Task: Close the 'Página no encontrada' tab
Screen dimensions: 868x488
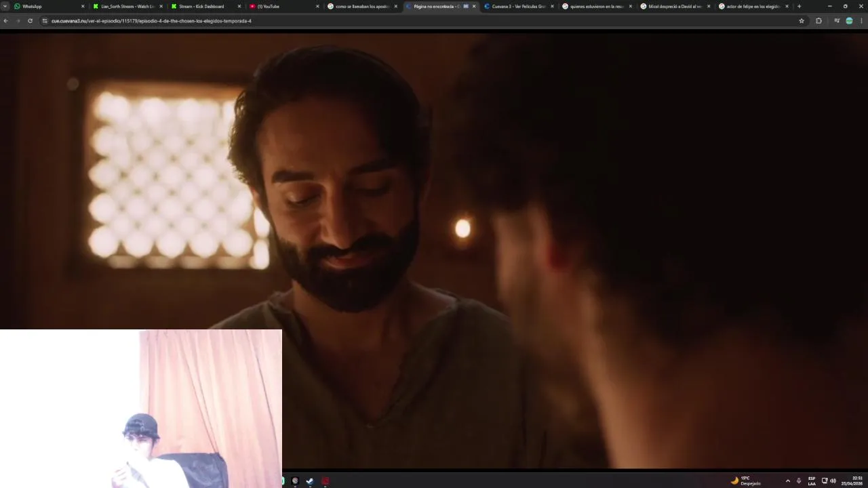Action: click(474, 6)
